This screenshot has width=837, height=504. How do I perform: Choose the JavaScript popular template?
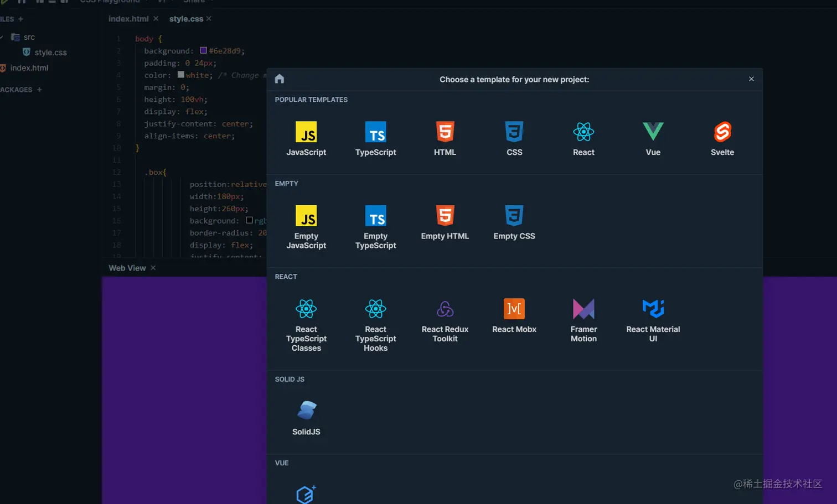[x=306, y=138]
